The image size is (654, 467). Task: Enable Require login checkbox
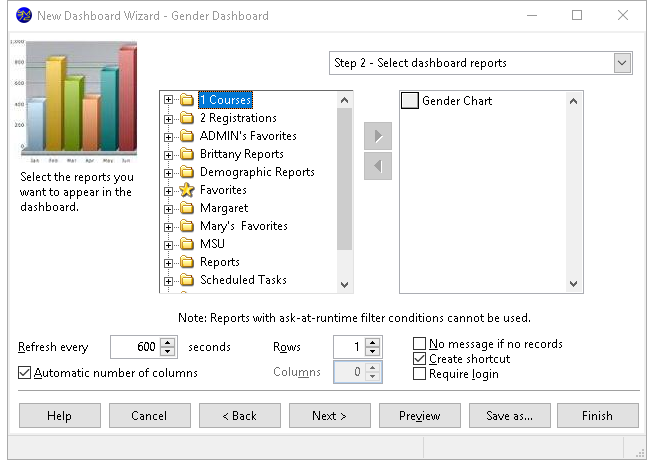click(419, 374)
